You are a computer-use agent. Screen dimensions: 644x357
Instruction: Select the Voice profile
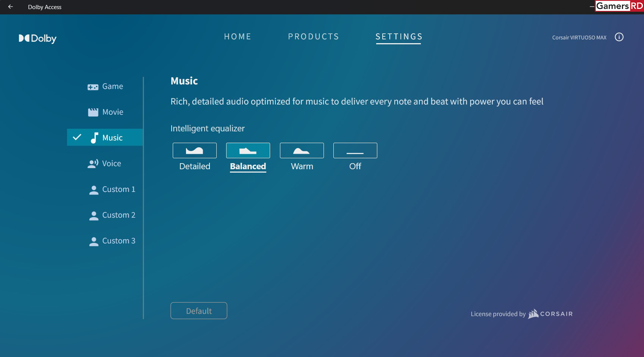click(105, 164)
